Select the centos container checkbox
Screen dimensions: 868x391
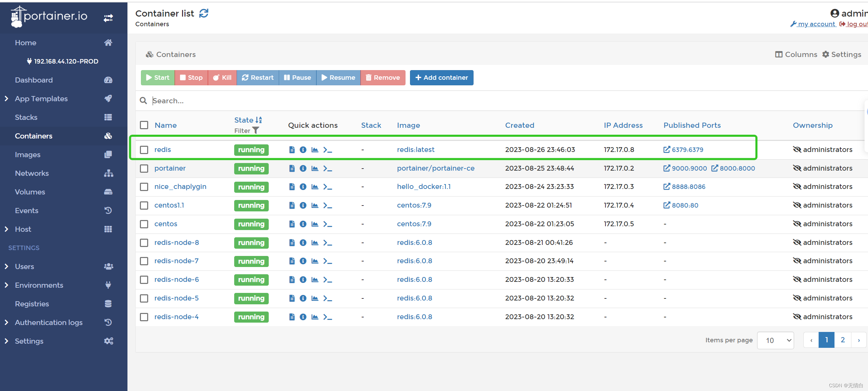(144, 224)
